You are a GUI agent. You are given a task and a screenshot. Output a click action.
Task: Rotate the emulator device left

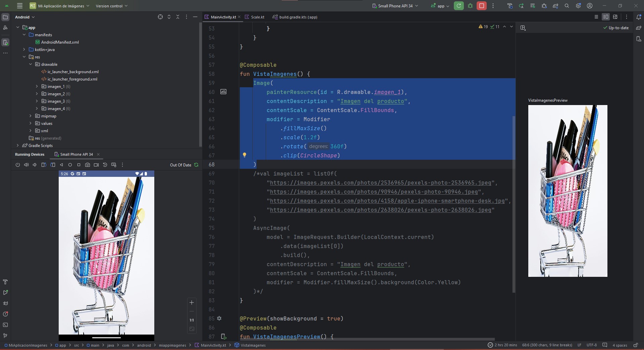44,165
